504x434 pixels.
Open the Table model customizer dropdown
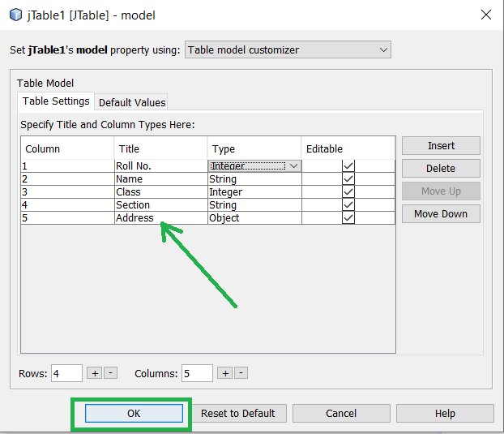[x=288, y=49]
